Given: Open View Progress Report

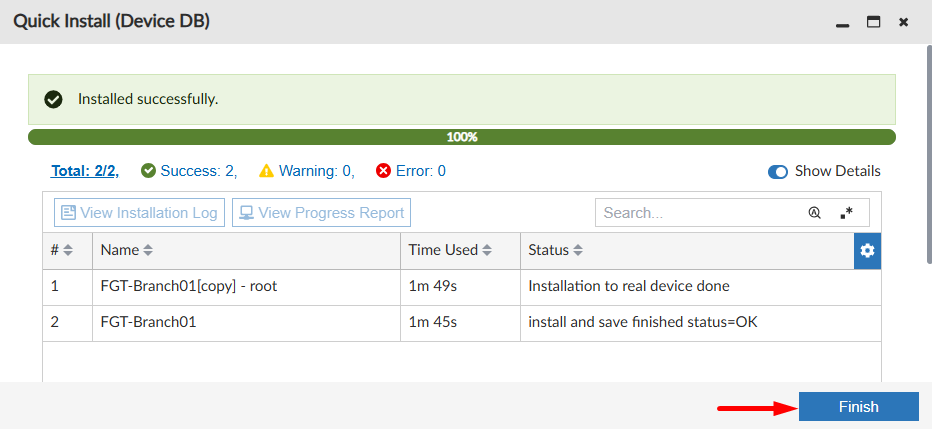Looking at the screenshot, I should click(x=322, y=213).
